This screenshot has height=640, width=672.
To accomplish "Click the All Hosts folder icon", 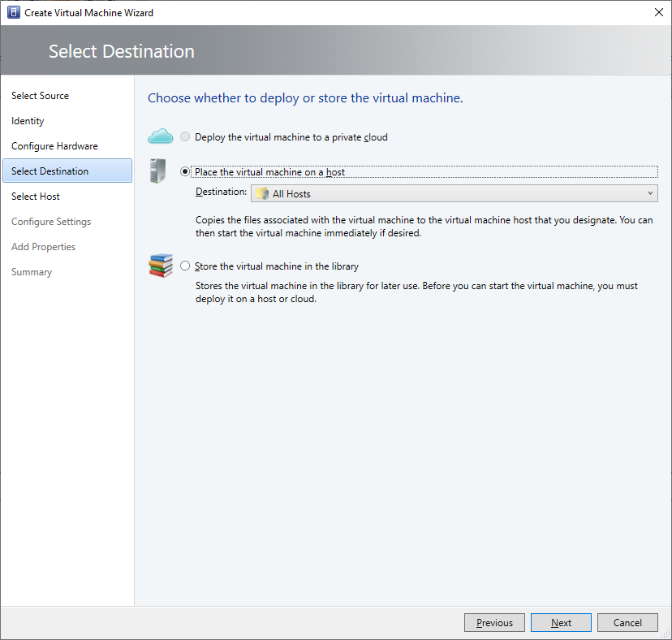I will 262,194.
